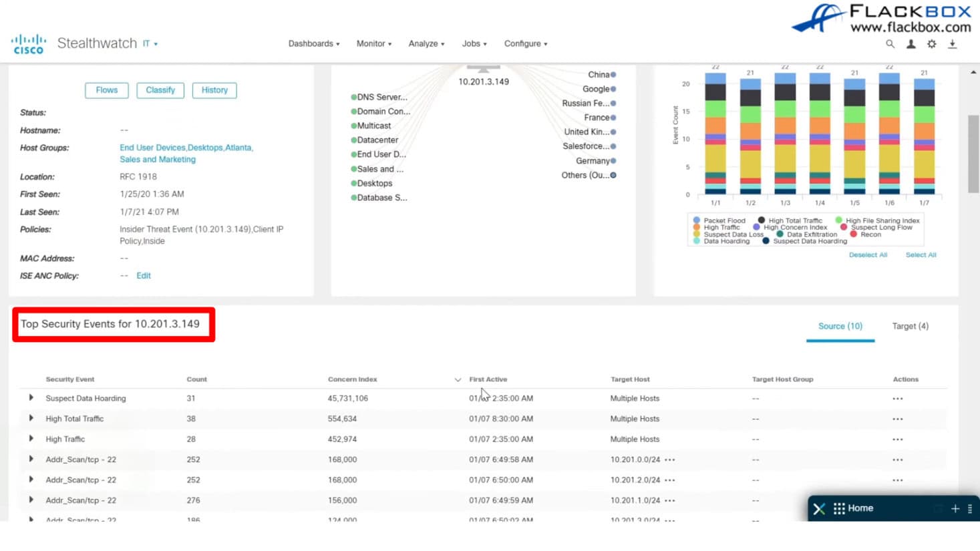Viewport: 980px width, 551px height.
Task: Click the page vertical scrollbar thumb
Action: click(973, 154)
